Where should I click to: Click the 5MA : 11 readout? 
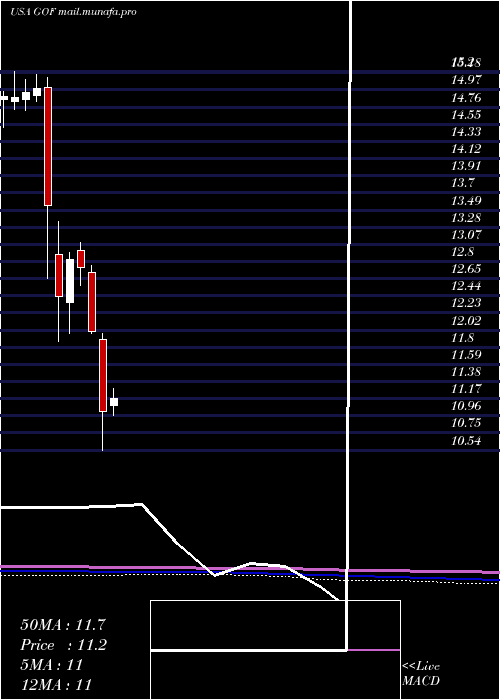[52, 665]
